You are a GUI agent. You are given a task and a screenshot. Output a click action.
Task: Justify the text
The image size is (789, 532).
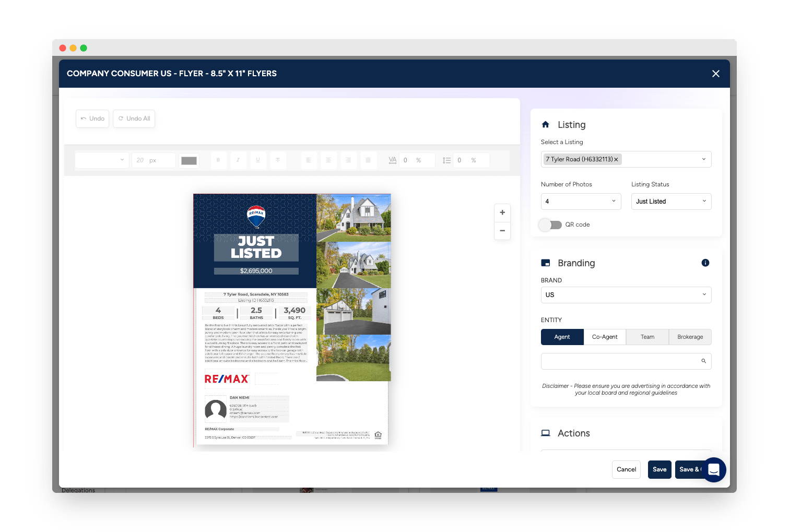(368, 160)
